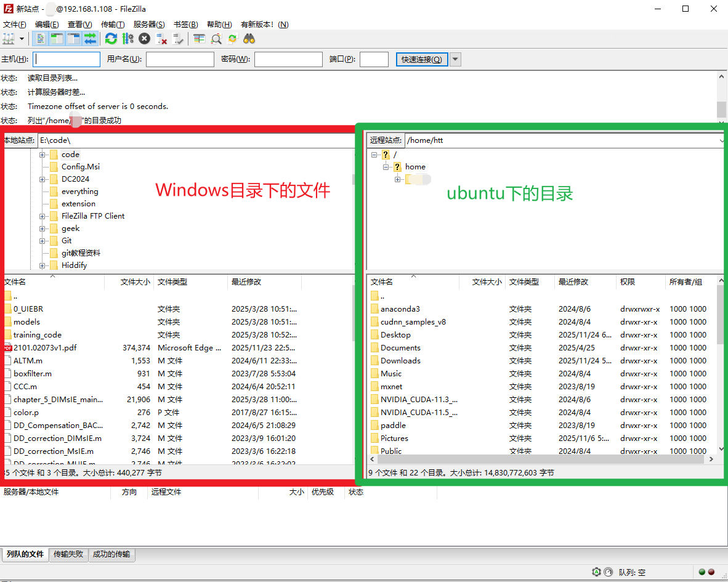
Task: Switch to the 成功的传输 tab
Action: 111,554
